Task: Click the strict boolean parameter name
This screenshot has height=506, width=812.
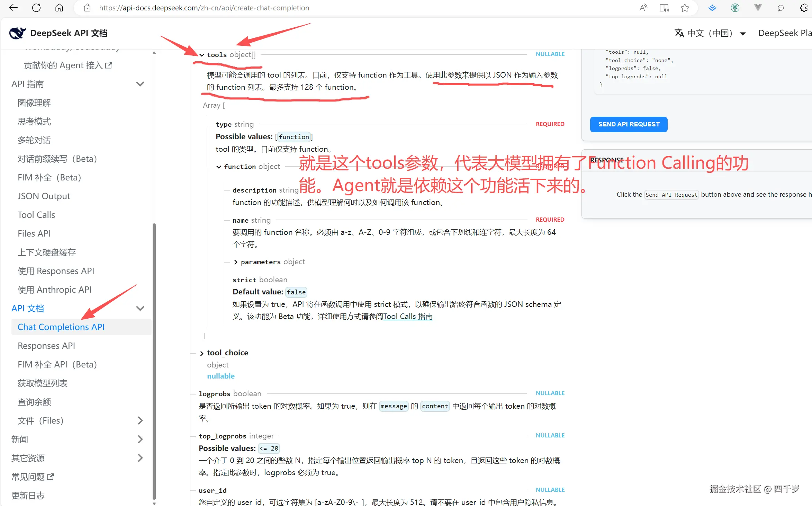Action: 244,279
